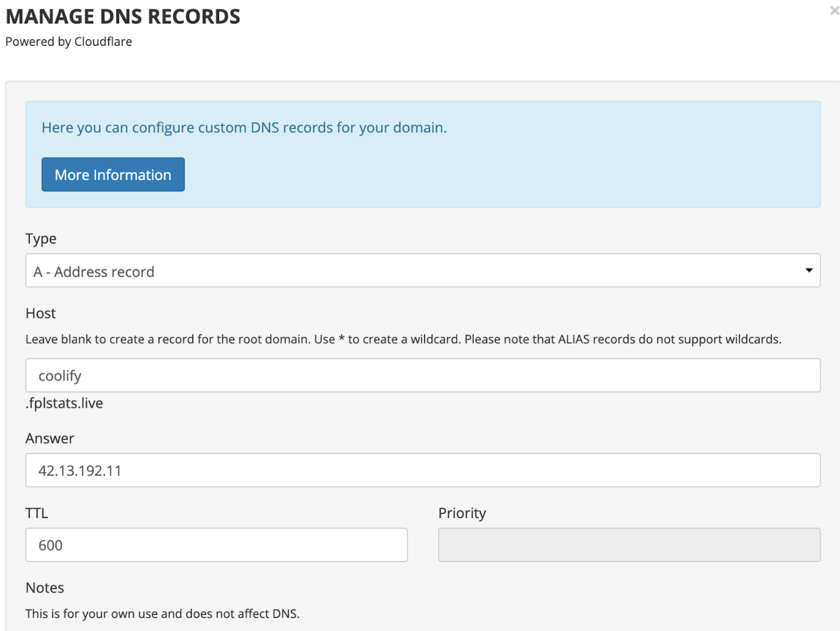Click the More Information button
840x631 pixels.
[113, 174]
